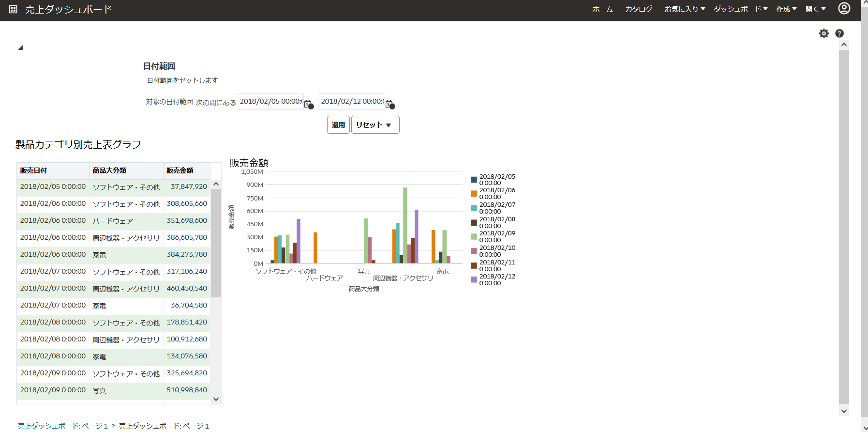Image resolution: width=868 pixels, height=432 pixels.
Task: Click table scroll up arrow
Action: [216, 184]
